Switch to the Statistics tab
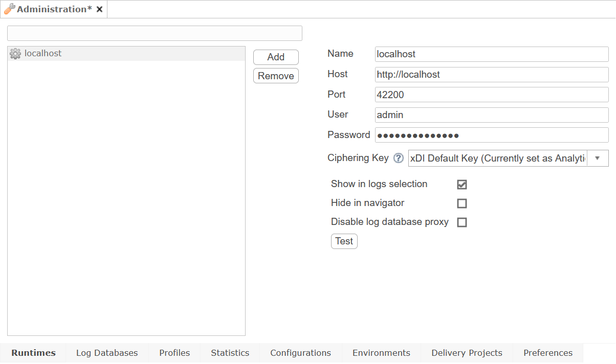 point(229,353)
